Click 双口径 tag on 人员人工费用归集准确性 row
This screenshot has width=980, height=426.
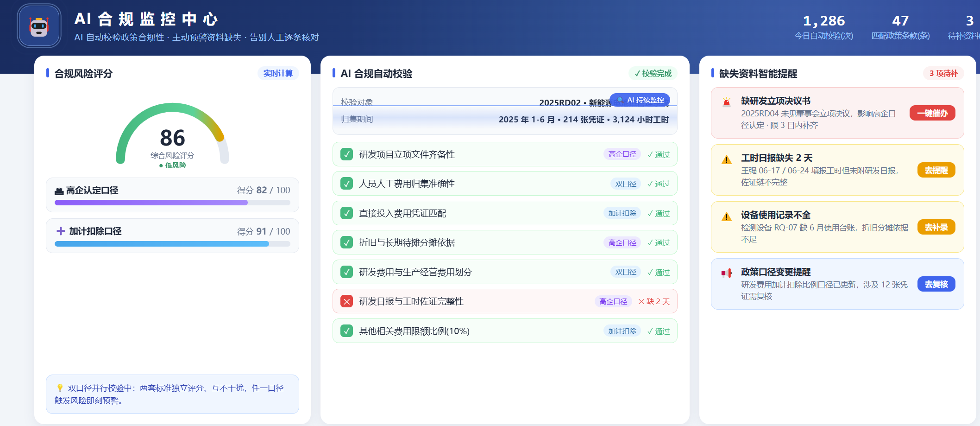[x=626, y=184]
